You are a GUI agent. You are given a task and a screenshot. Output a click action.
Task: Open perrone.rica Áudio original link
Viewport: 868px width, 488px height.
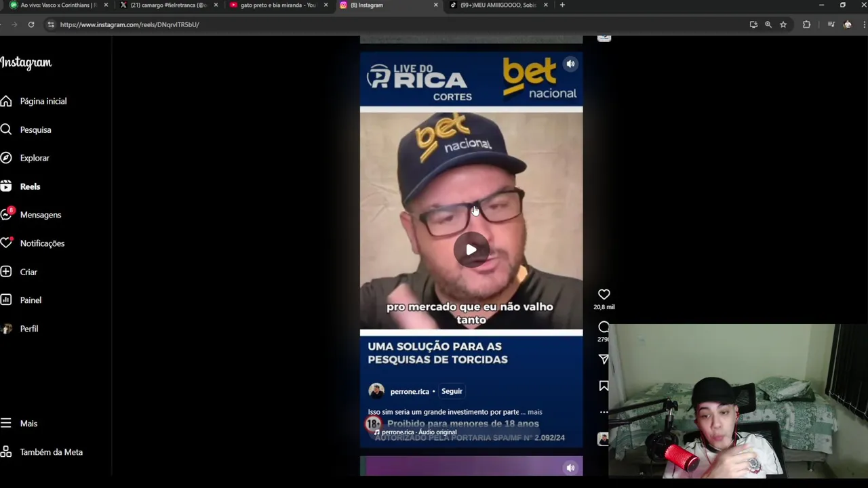(x=418, y=432)
